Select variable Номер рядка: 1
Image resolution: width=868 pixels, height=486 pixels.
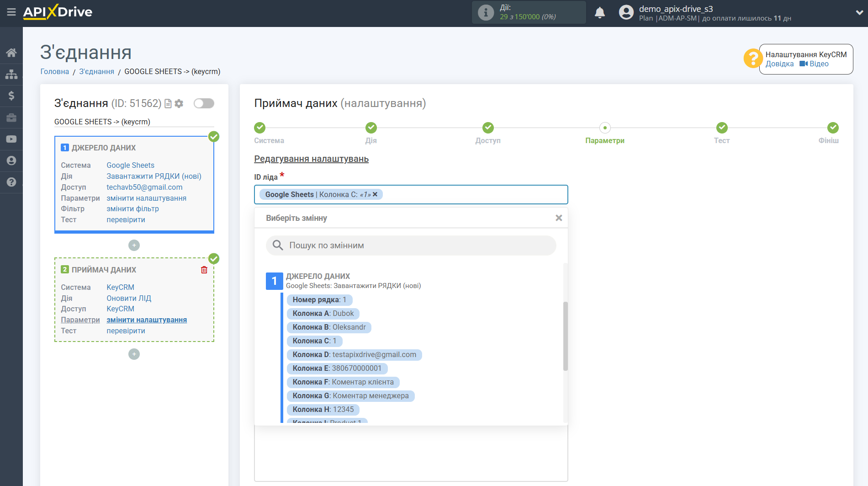click(x=319, y=300)
